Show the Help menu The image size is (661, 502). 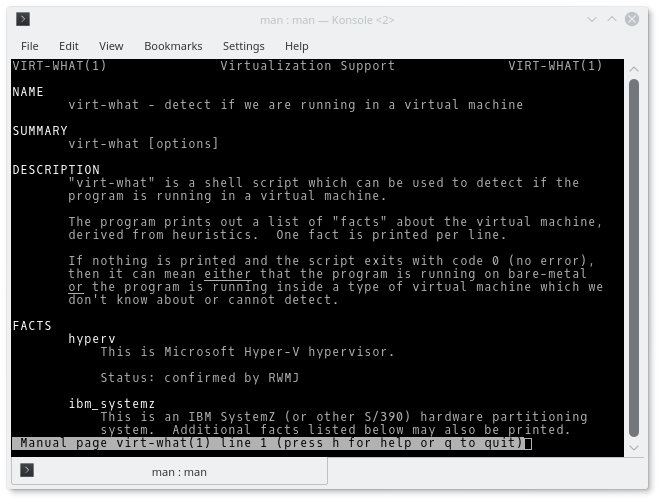pyautogui.click(x=296, y=46)
